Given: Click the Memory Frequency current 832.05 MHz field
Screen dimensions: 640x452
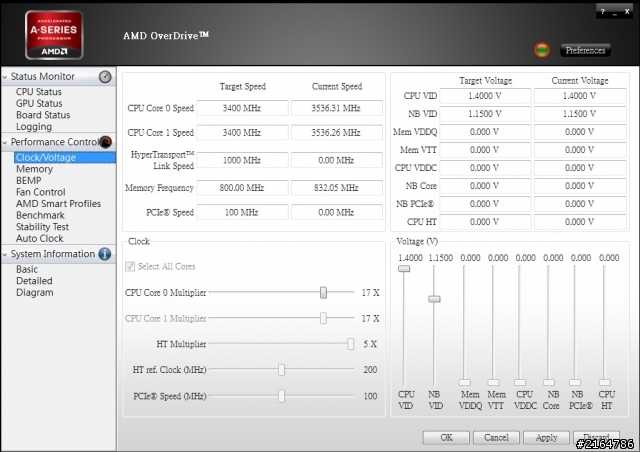Looking at the screenshot, I should click(x=336, y=188).
